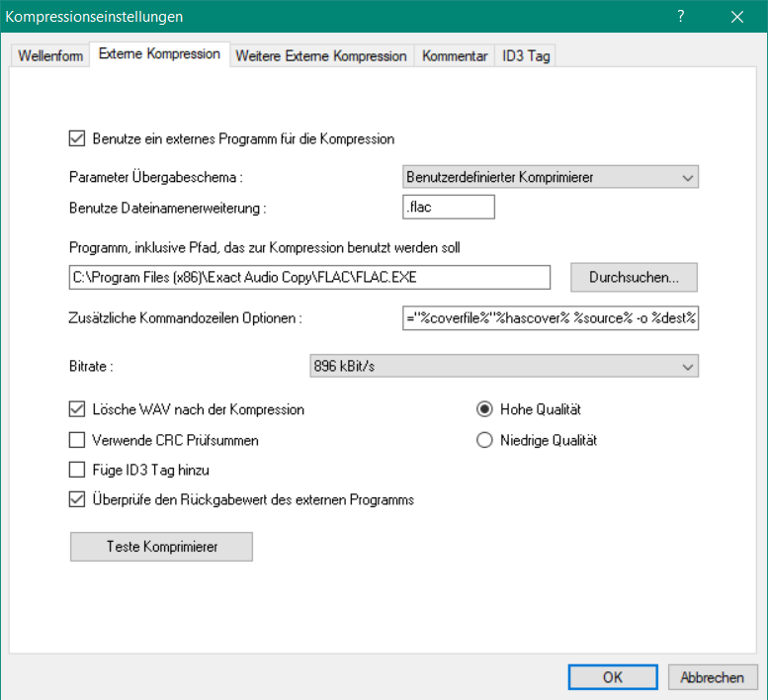
Task: Select the Niedrige Qualität radio button
Action: pos(484,440)
